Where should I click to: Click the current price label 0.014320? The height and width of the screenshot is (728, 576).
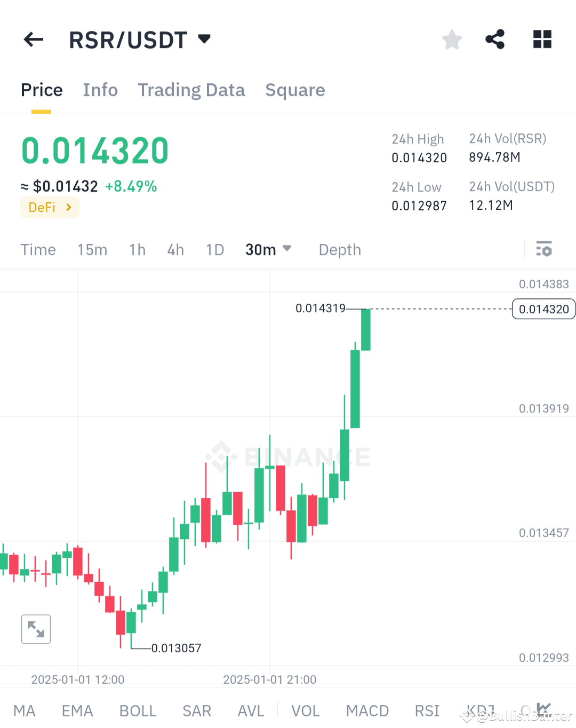(543, 309)
